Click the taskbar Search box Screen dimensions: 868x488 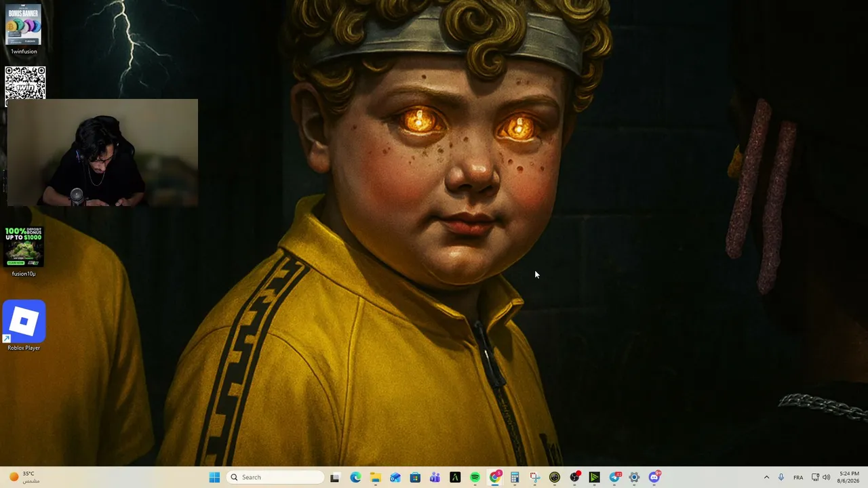(x=275, y=477)
